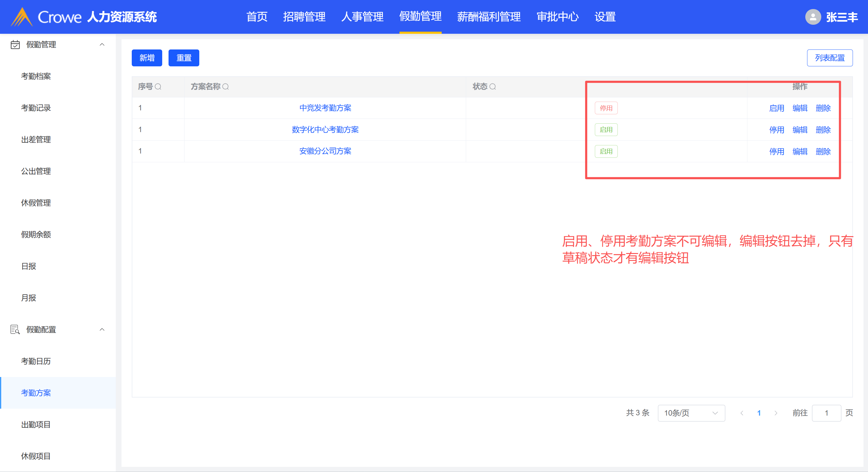
Task: Disable the 安徽分公司方案 plan via 停用
Action: (776, 151)
